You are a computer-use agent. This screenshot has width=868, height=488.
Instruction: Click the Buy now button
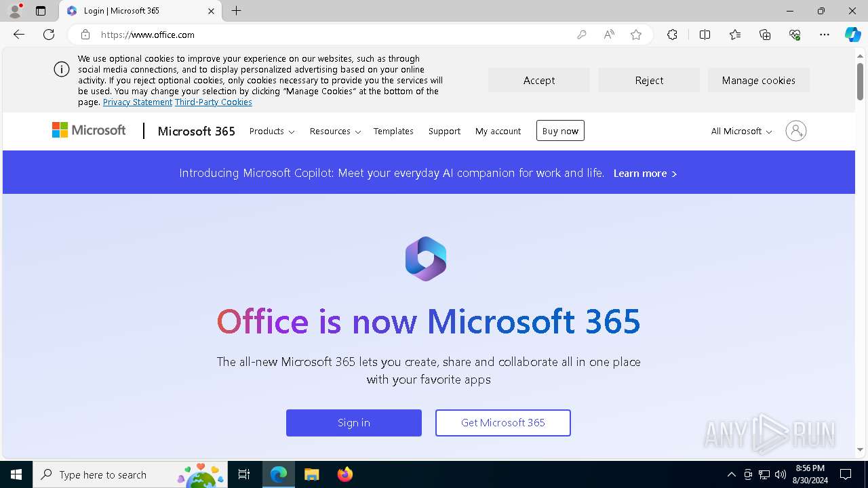tap(560, 131)
